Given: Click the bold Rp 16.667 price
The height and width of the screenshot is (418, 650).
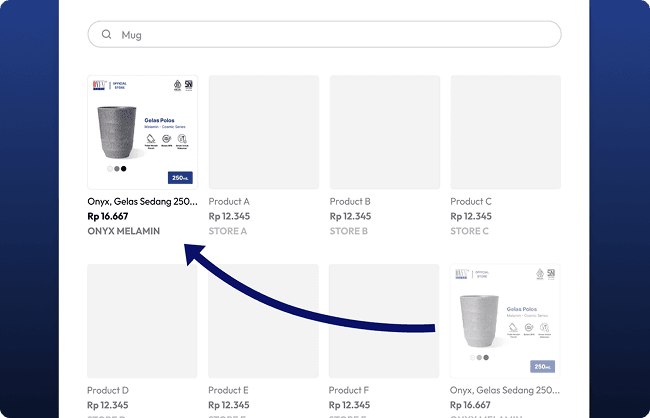Looking at the screenshot, I should 108,216.
